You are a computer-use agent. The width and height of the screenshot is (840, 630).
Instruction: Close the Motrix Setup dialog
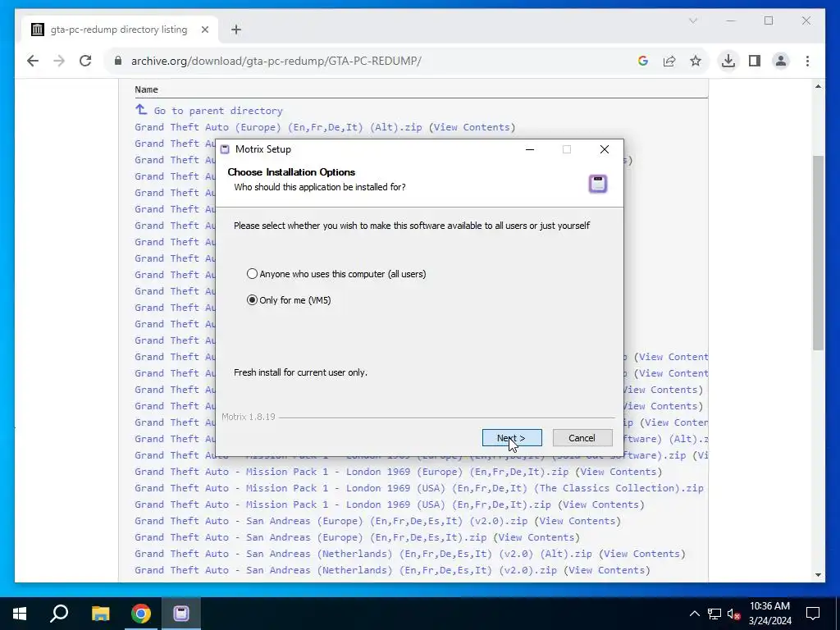pyautogui.click(x=605, y=149)
